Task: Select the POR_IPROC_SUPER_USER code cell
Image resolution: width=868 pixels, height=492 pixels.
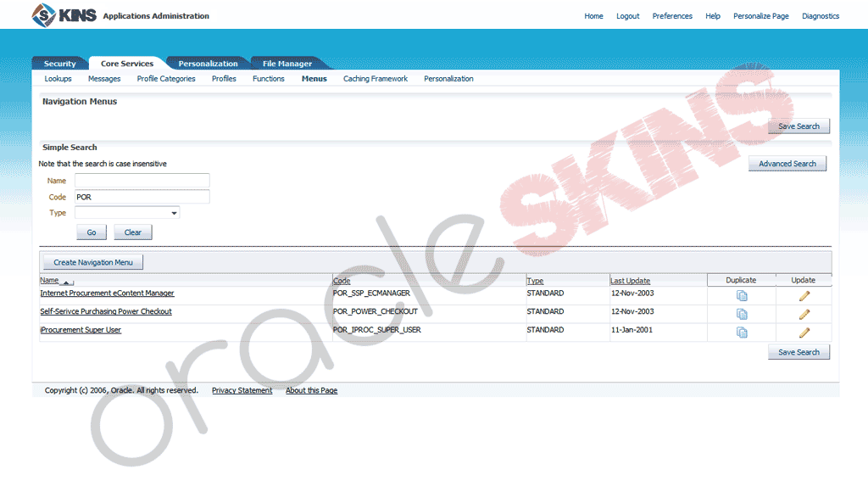Action: pyautogui.click(x=377, y=330)
